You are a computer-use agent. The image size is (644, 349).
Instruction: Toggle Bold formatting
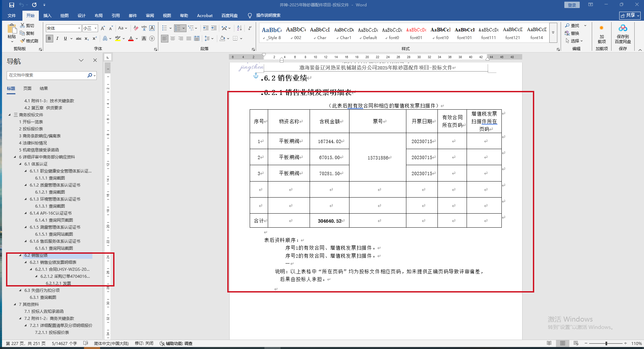coord(49,38)
